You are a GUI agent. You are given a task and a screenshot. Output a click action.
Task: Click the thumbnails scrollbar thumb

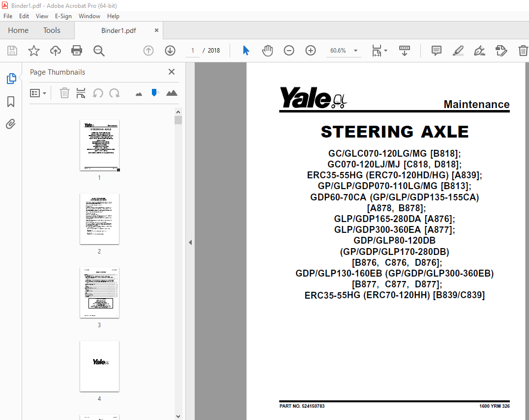pos(178,120)
